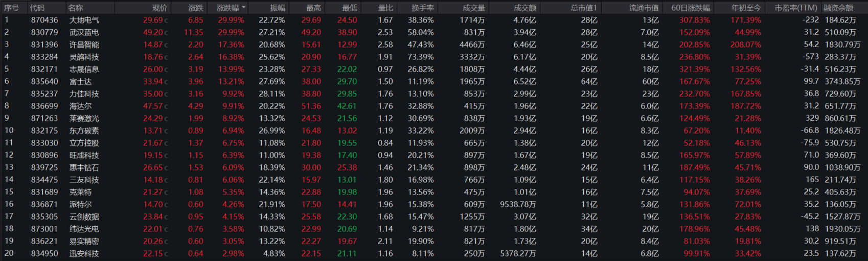
Task: Open the 云创数据 stock entry
Action: tap(84, 216)
